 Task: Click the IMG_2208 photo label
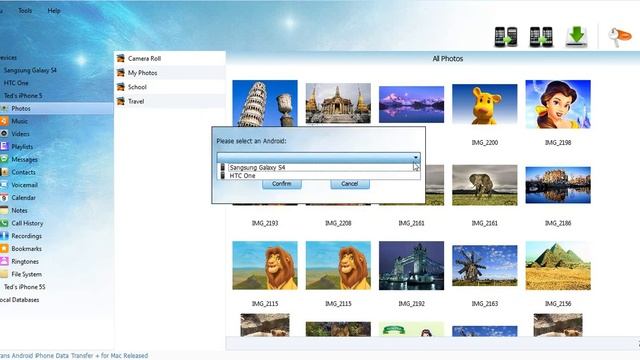tap(338, 223)
